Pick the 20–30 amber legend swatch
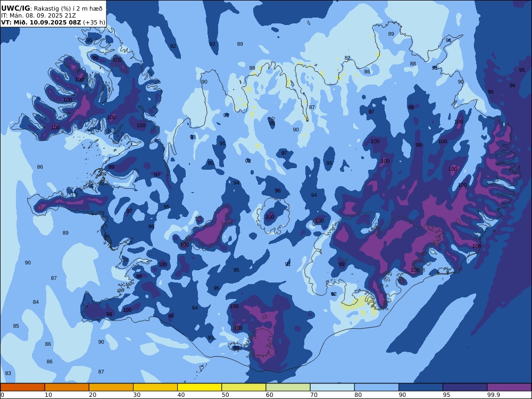532x399 pixels. 111,387
